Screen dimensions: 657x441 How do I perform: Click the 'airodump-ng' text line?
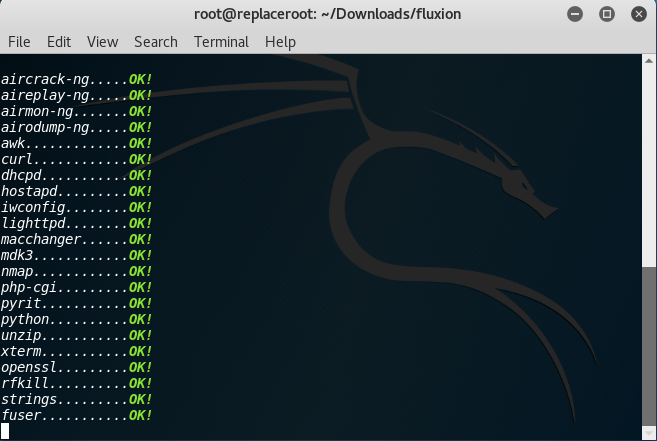click(76, 127)
